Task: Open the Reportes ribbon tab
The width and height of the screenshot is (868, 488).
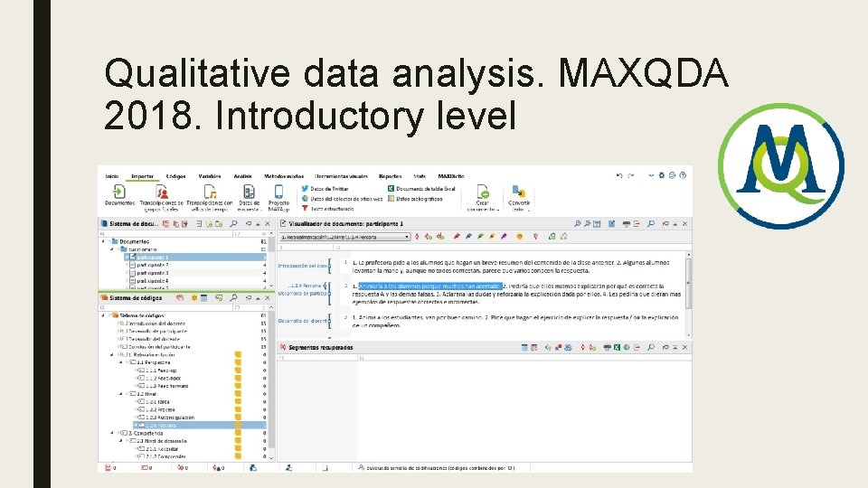Action: pyautogui.click(x=390, y=176)
